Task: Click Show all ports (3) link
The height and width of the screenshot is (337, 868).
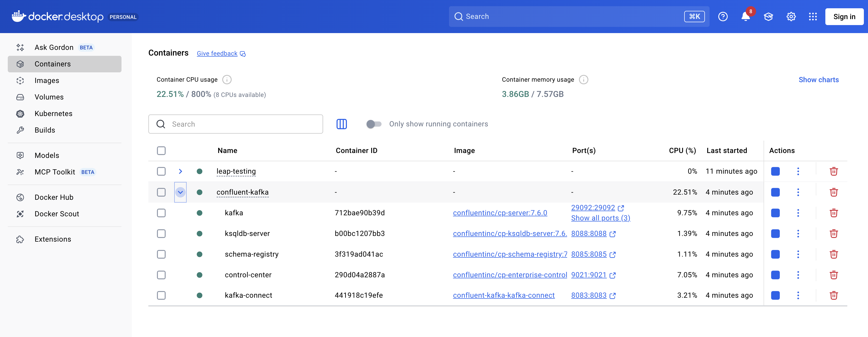Action: 600,218
